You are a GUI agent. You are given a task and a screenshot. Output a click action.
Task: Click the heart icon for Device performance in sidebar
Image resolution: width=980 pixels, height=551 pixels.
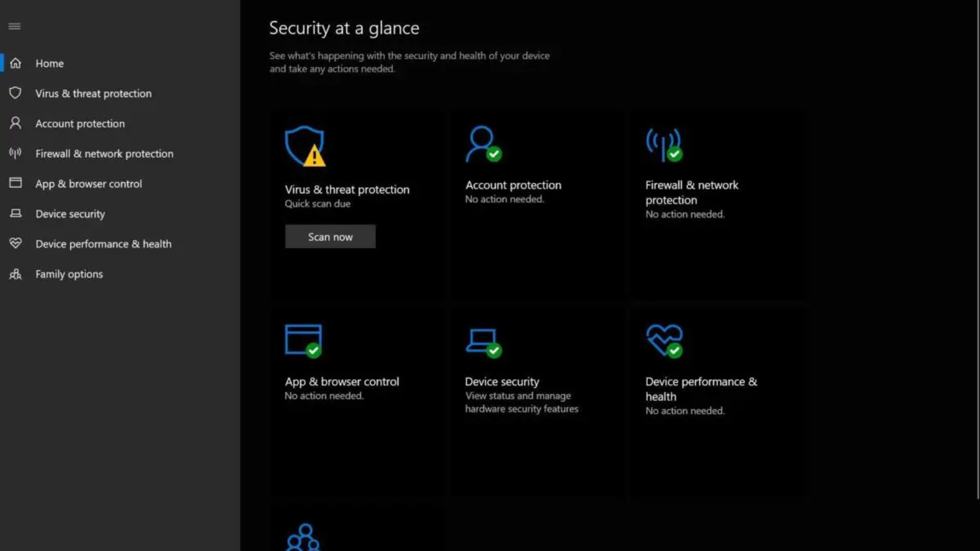tap(15, 243)
